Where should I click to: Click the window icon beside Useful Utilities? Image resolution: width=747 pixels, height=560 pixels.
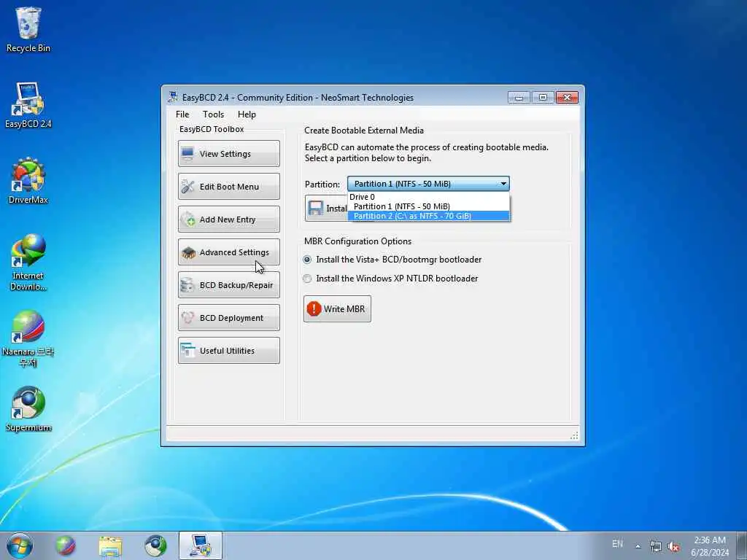[187, 351]
